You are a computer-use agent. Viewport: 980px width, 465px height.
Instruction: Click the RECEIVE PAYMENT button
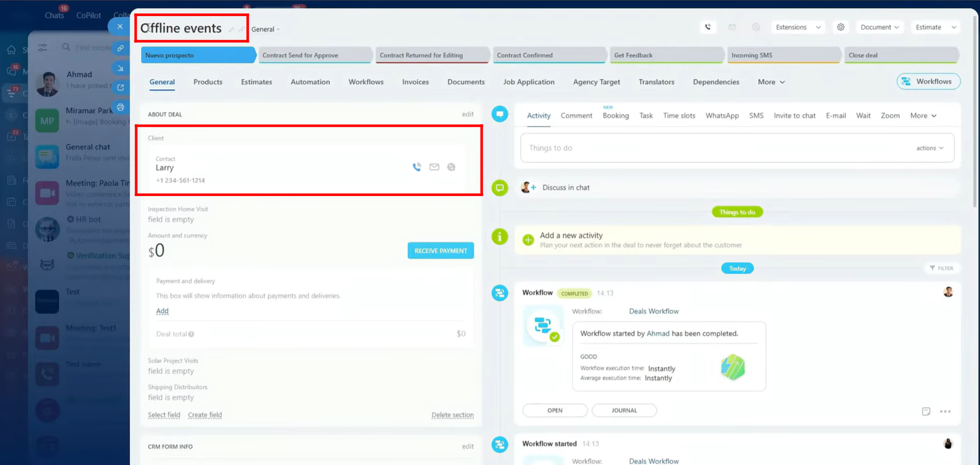(440, 251)
